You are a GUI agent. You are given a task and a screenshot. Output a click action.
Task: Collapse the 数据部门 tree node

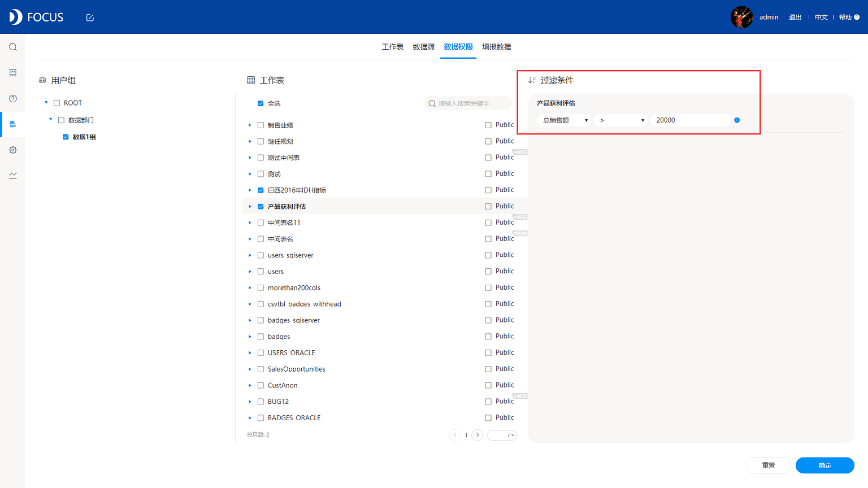[51, 120]
